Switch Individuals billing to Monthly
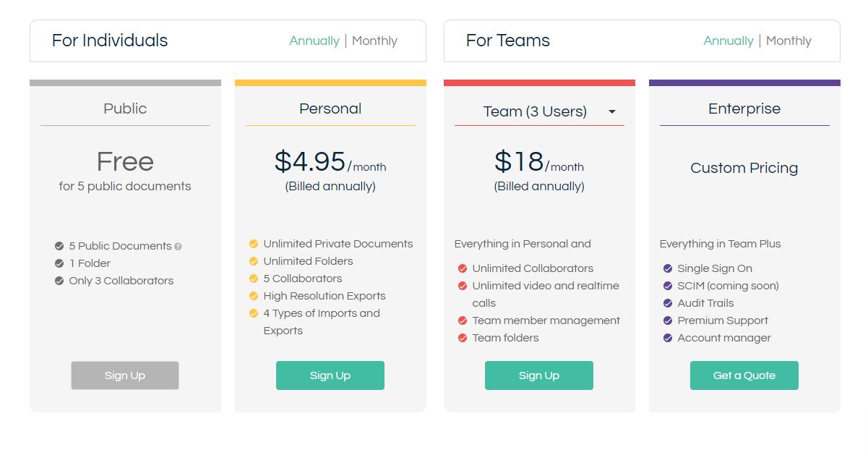868x450 pixels. click(374, 41)
